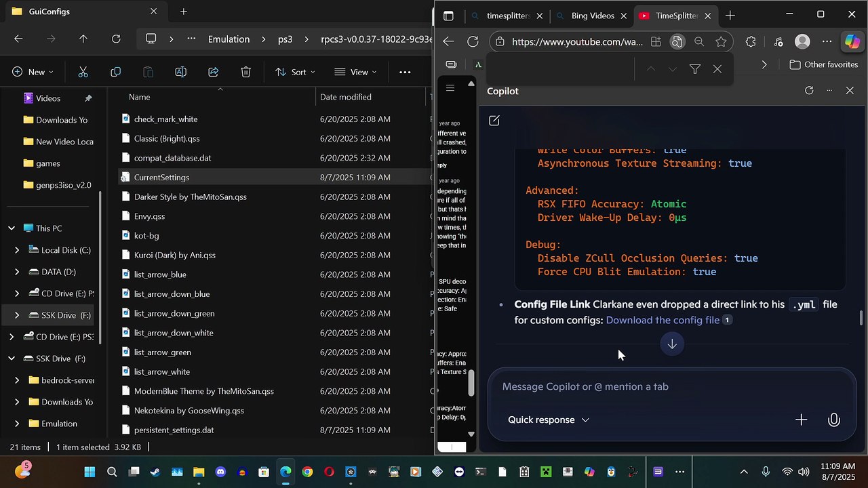The height and width of the screenshot is (488, 868).
Task: Open Other favorites folder
Action: 824,64
